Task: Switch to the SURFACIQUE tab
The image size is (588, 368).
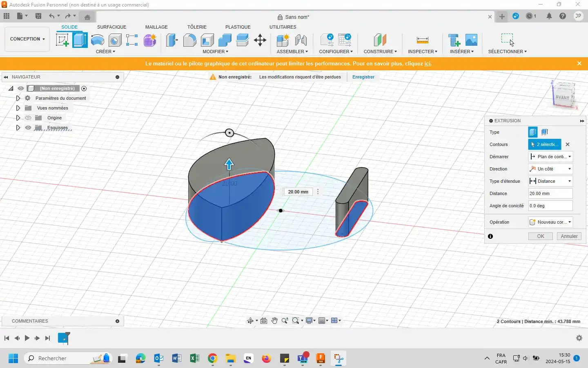Action: point(111,27)
